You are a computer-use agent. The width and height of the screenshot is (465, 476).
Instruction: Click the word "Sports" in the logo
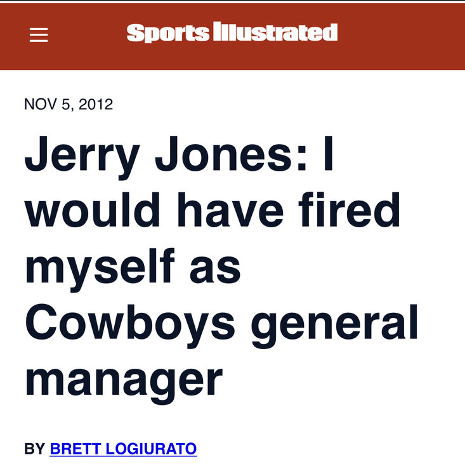point(167,33)
